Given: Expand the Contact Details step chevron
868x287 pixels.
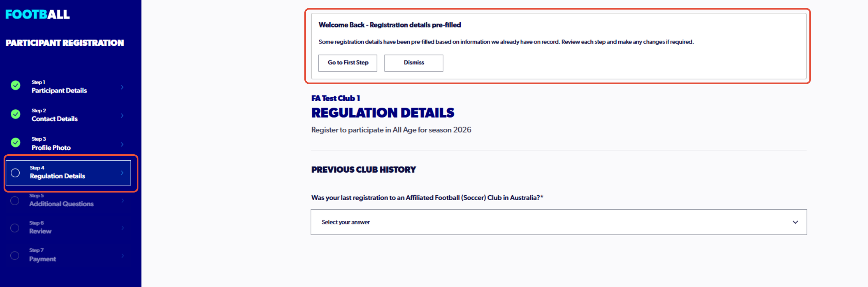Looking at the screenshot, I should click(x=122, y=116).
